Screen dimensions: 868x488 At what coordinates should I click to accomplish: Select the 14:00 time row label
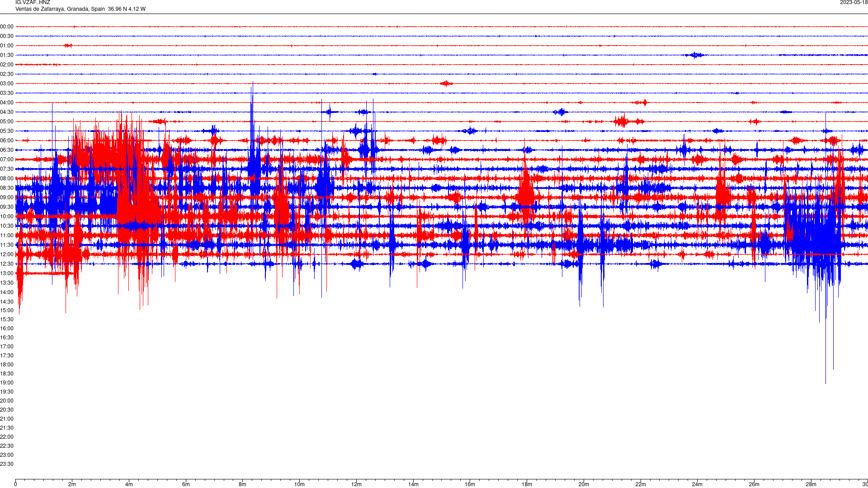click(7, 292)
